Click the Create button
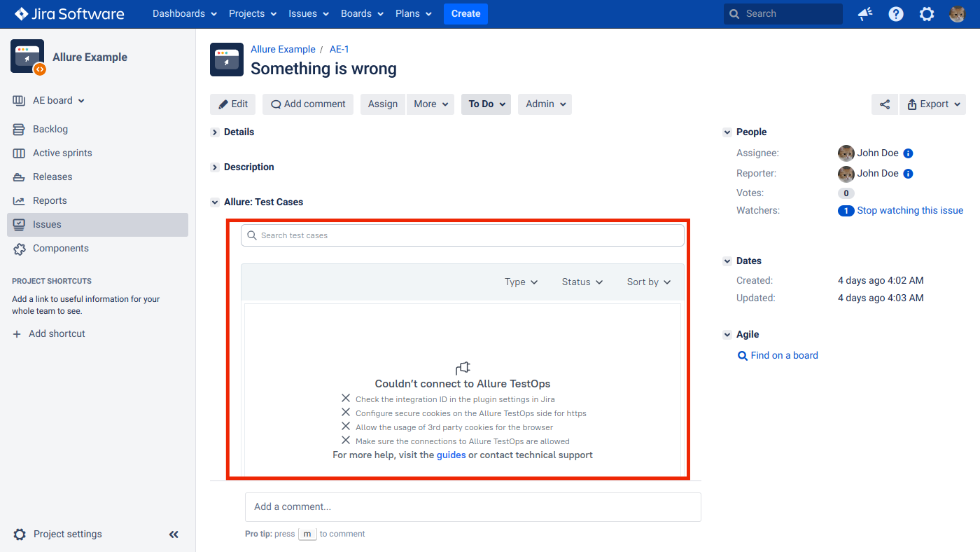Image resolution: width=980 pixels, height=552 pixels. [465, 13]
